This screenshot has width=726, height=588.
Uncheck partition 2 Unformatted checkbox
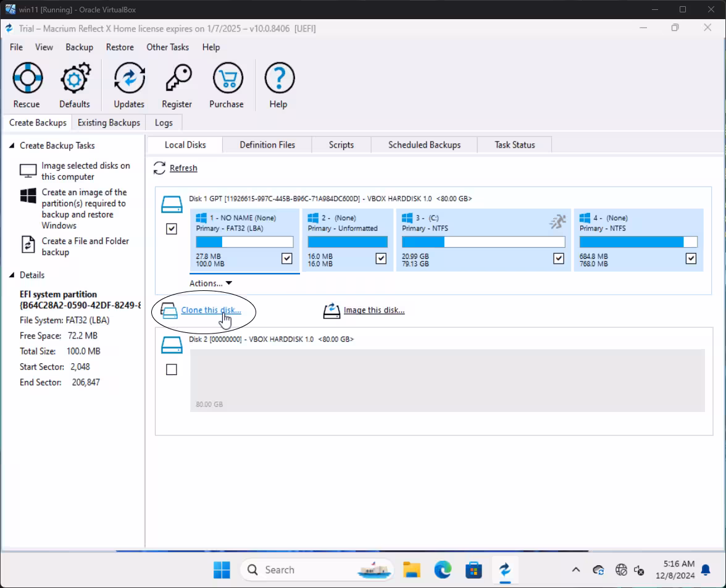[x=380, y=259]
